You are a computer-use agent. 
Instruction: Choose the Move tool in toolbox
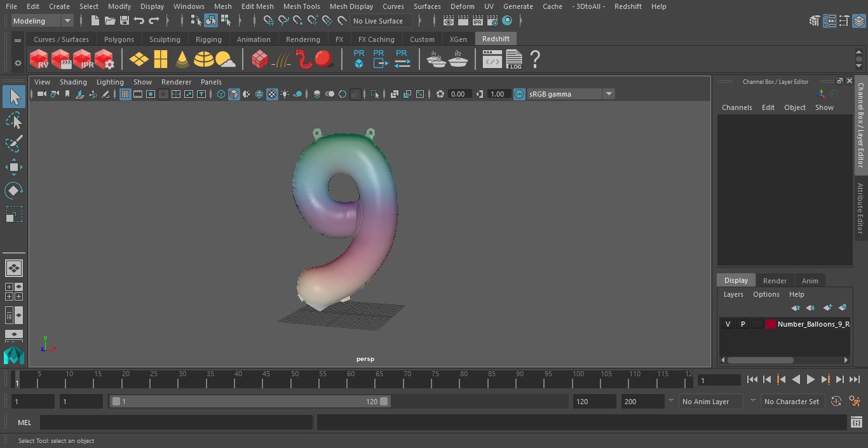point(14,167)
